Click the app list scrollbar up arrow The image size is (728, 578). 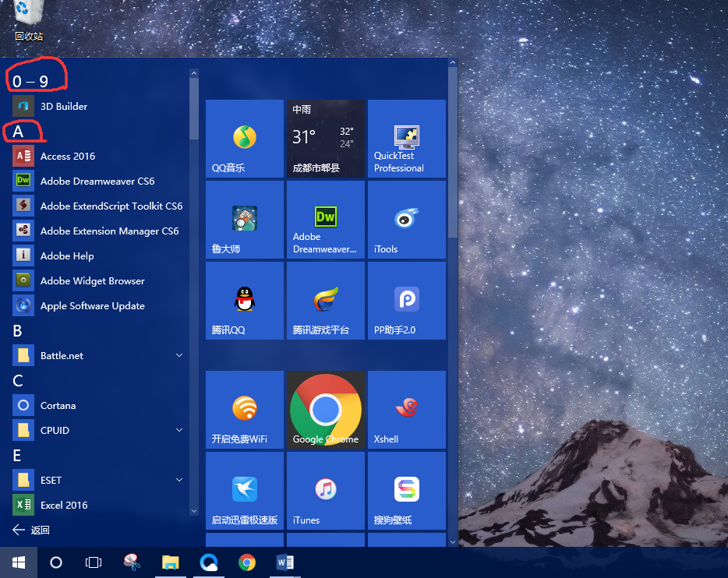(194, 73)
